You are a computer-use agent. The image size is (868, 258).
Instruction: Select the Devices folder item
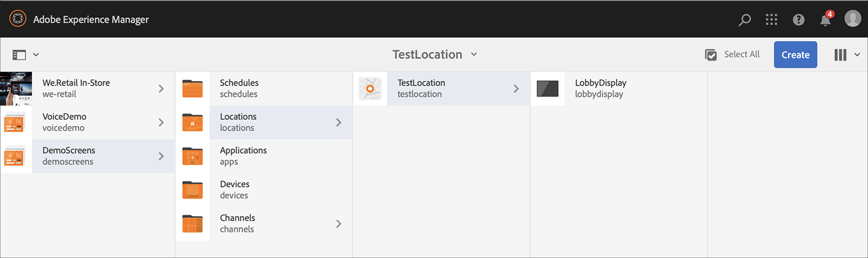click(235, 190)
